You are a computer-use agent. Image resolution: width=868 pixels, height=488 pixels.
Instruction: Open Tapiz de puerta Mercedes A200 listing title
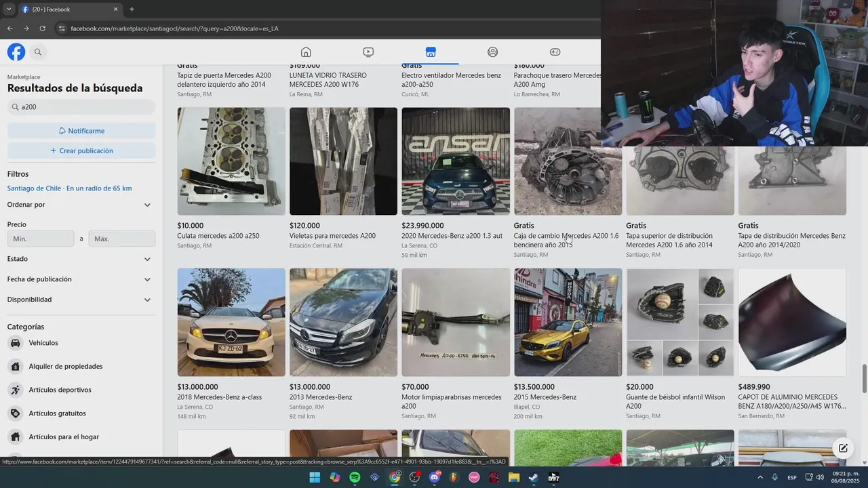pos(224,80)
